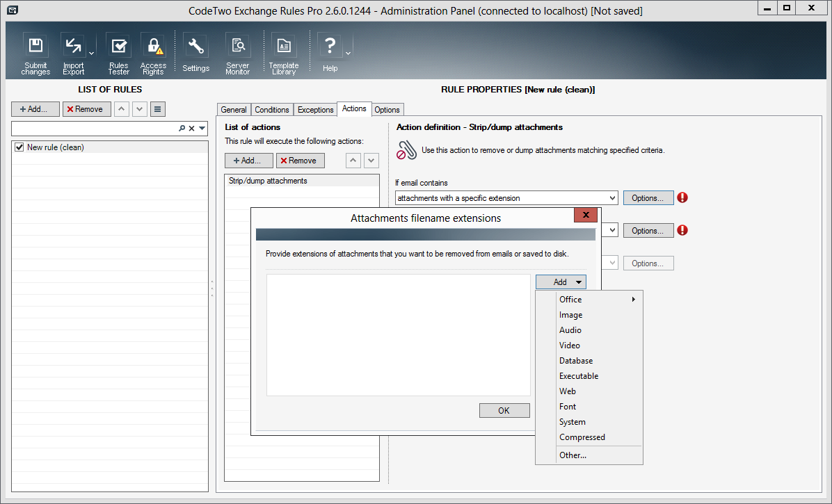Open the Template Library
The height and width of the screenshot is (504, 832).
(284, 47)
